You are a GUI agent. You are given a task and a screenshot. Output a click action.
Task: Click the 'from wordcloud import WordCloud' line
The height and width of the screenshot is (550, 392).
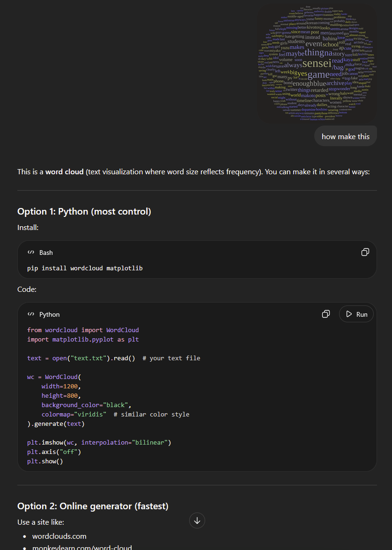pos(83,330)
